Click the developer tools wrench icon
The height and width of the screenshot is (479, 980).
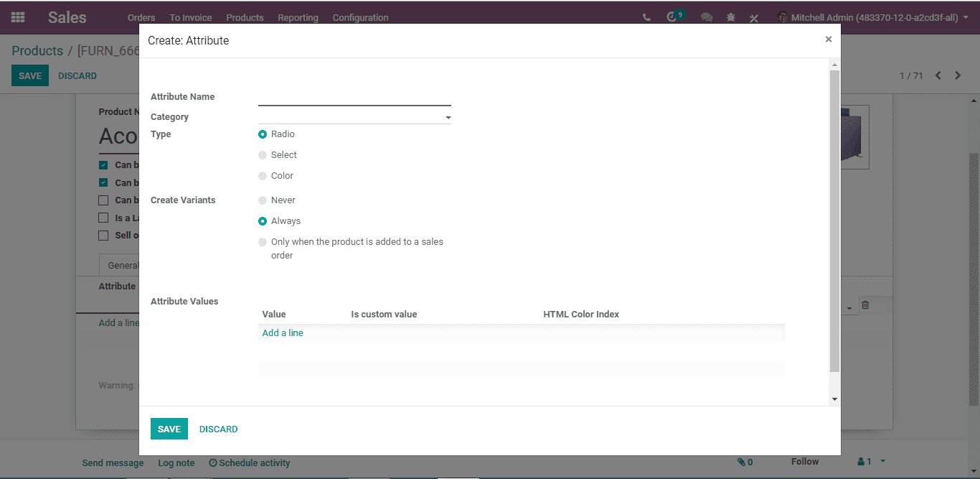pyautogui.click(x=754, y=18)
